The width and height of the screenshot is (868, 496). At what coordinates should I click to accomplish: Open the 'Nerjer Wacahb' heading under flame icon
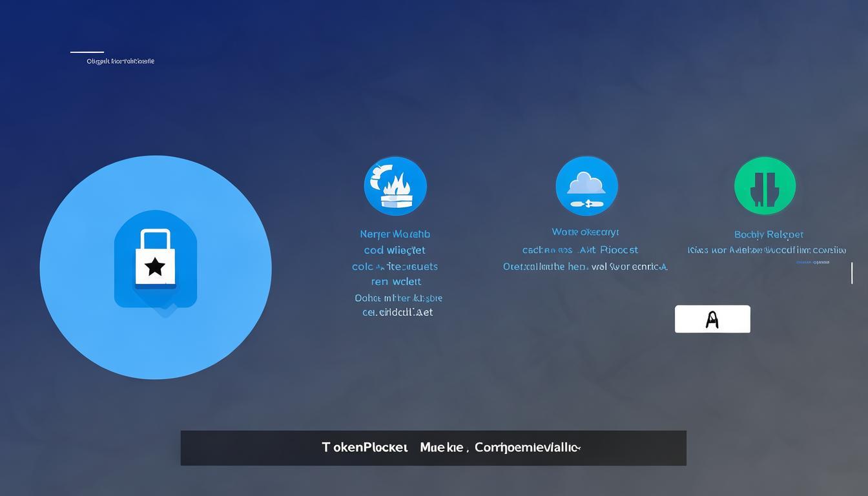(395, 234)
